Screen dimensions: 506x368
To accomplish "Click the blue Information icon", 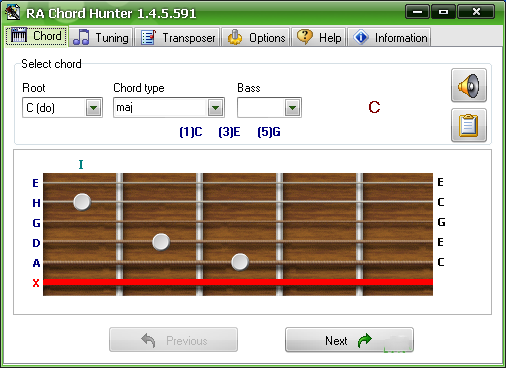I will tap(361, 37).
